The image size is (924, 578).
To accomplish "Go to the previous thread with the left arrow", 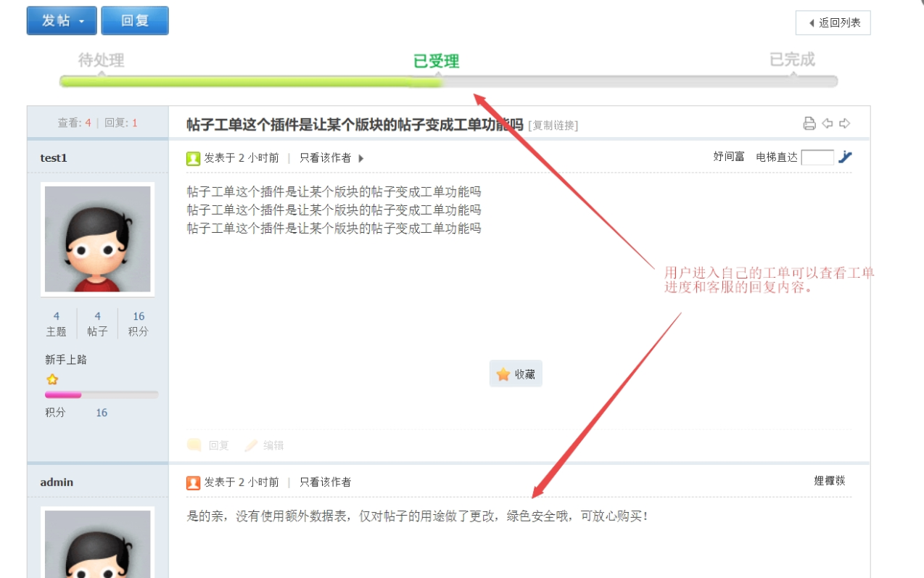I will point(828,123).
